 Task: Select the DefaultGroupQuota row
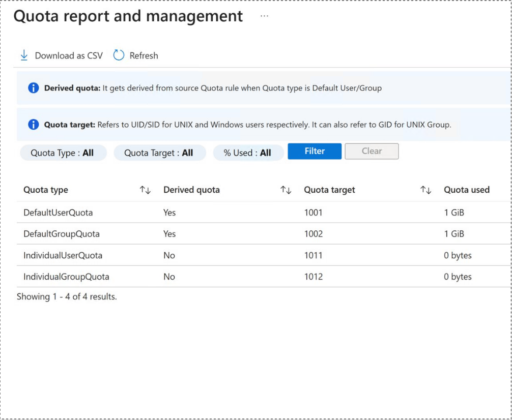click(263, 234)
